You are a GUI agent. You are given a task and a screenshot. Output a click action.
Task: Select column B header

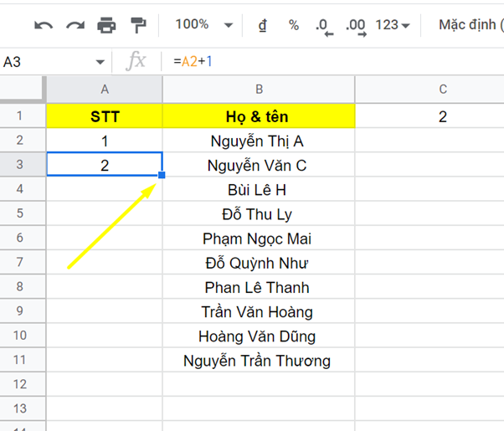tap(259, 90)
